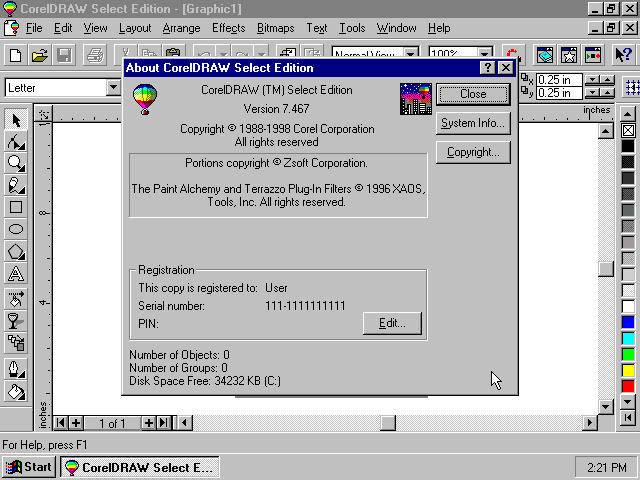Select the Shape tool
The height and width of the screenshot is (480, 640).
[16, 142]
